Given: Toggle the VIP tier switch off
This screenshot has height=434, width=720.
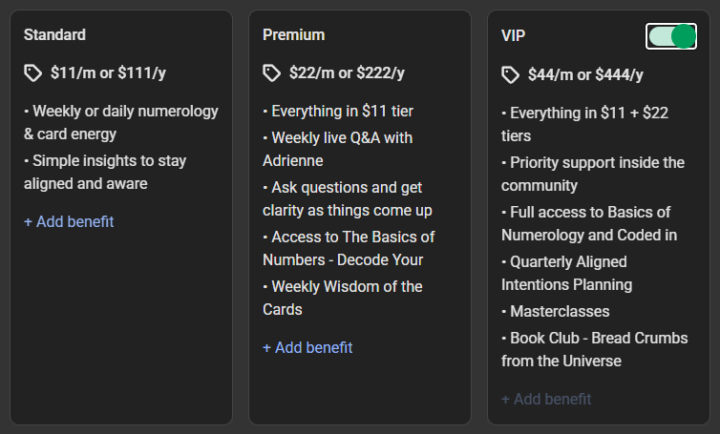Looking at the screenshot, I should click(x=671, y=37).
